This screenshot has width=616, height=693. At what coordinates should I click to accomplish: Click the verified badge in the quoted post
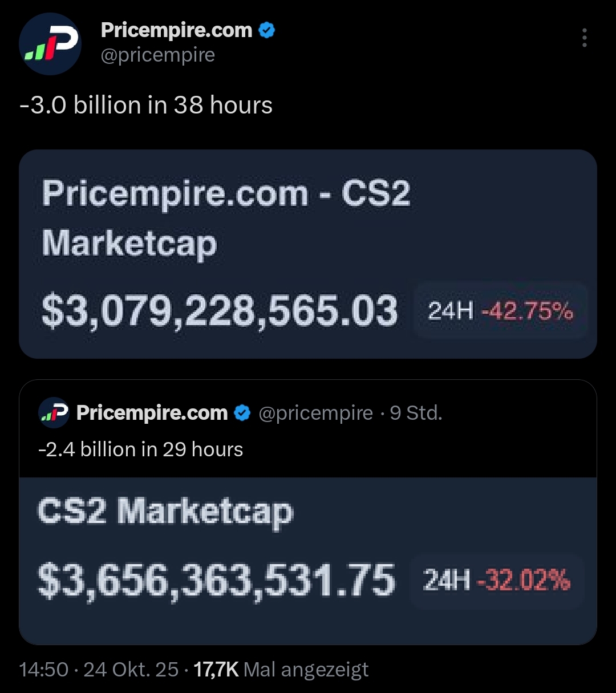(x=242, y=413)
